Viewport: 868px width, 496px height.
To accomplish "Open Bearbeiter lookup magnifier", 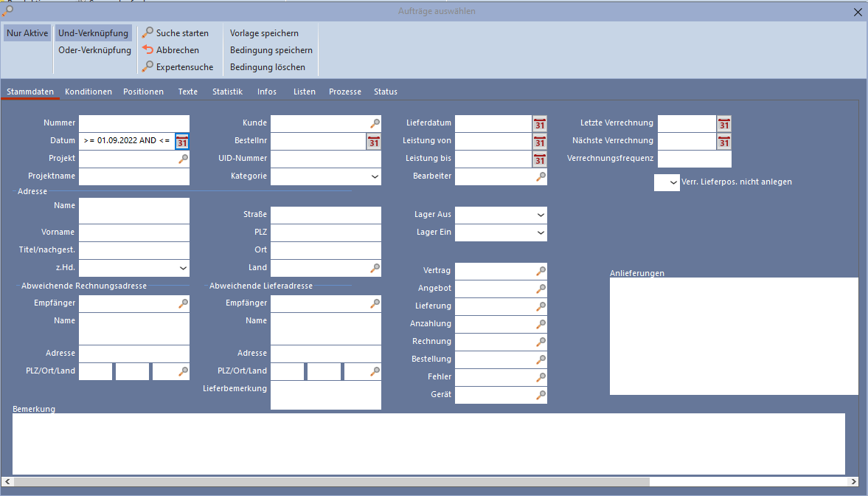I will click(x=541, y=176).
